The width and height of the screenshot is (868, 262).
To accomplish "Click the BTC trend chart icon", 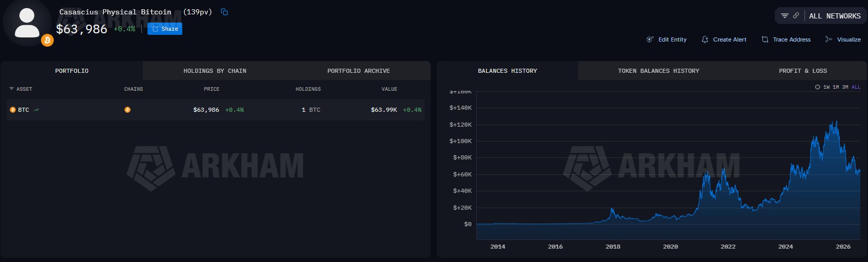I will click(36, 110).
